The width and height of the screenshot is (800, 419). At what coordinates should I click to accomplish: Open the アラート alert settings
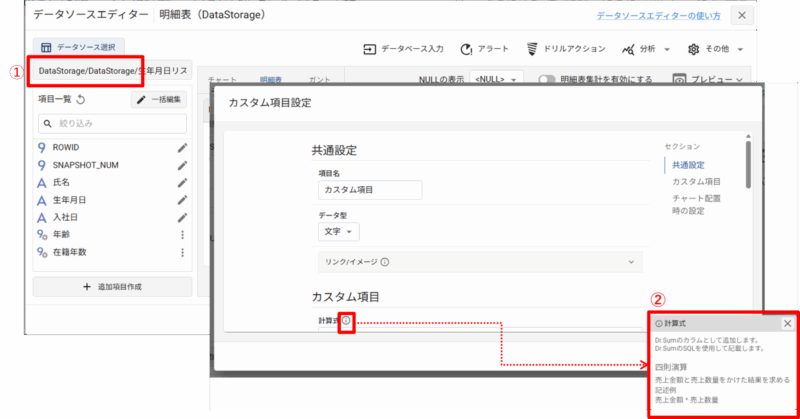[x=485, y=48]
